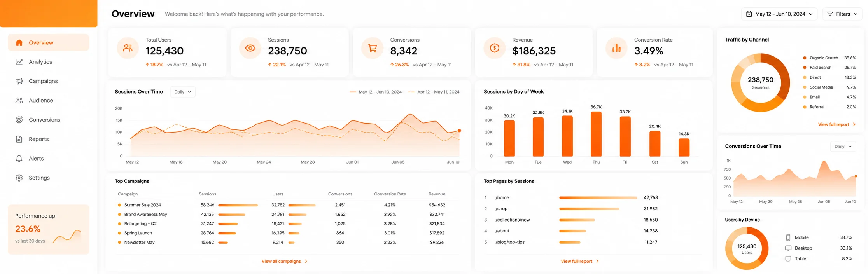Click the Tablet device icon
The width and height of the screenshot is (868, 274).
(788, 258)
